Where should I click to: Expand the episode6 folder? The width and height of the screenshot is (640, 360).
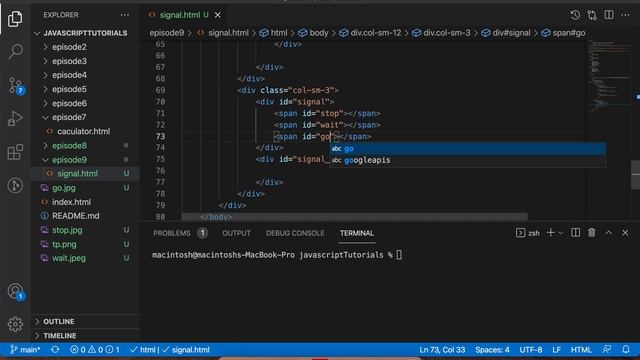pos(69,103)
